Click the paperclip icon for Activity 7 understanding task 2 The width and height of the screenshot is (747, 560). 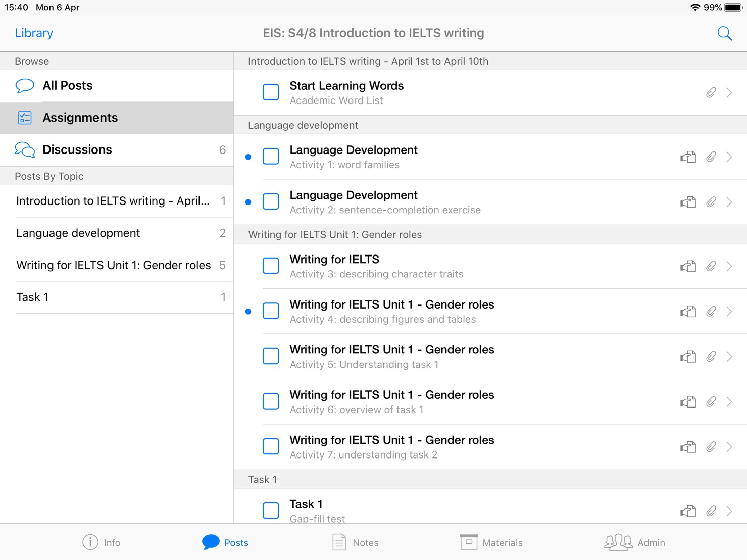tap(711, 447)
